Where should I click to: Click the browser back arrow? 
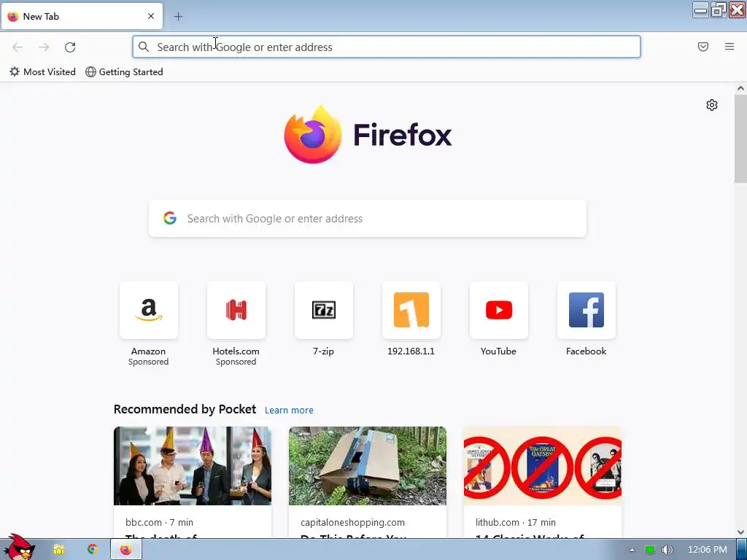(18, 47)
